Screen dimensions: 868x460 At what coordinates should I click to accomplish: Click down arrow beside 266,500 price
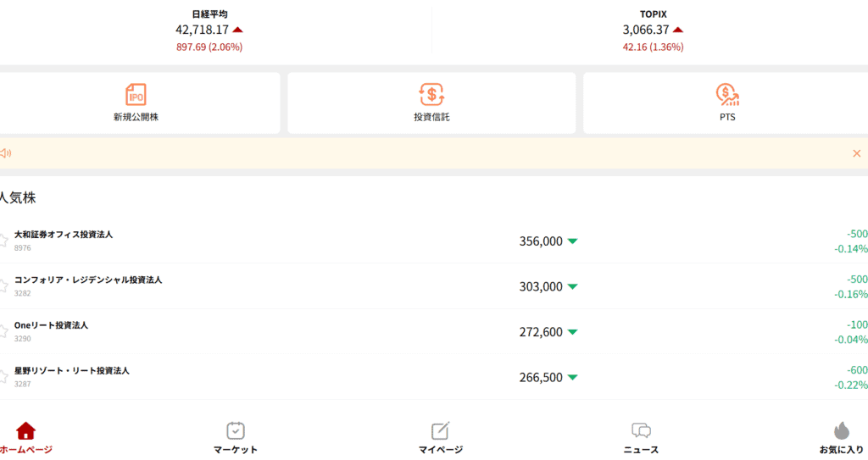pos(572,378)
